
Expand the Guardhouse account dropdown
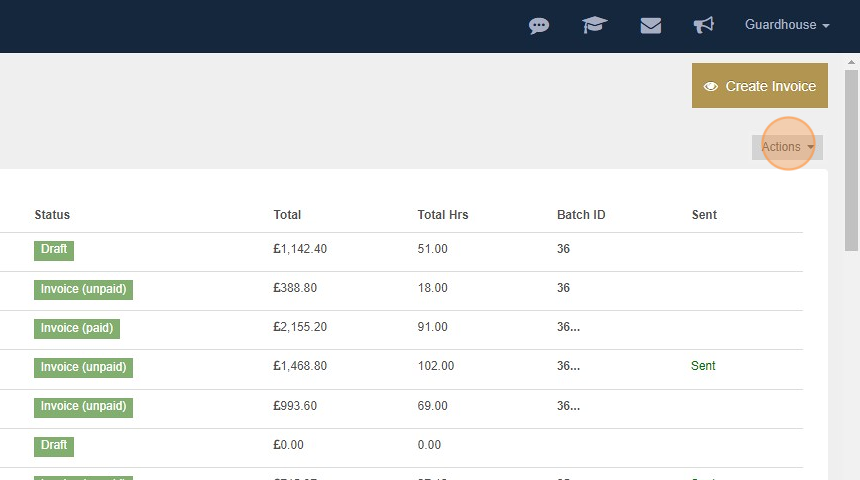pyautogui.click(x=787, y=25)
